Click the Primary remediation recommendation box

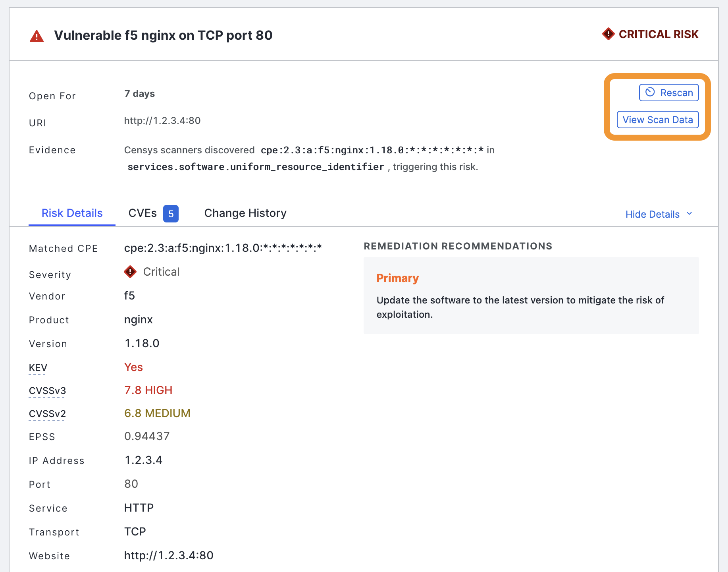coord(531,296)
